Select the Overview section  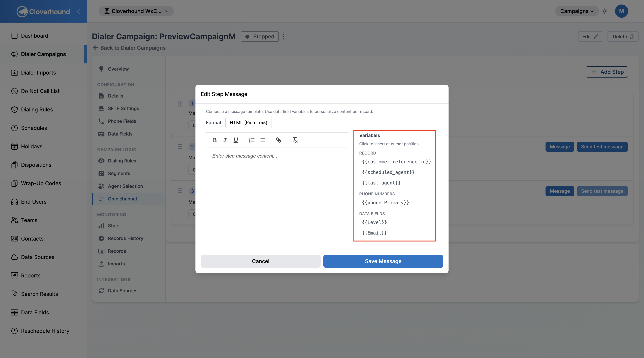129,69
